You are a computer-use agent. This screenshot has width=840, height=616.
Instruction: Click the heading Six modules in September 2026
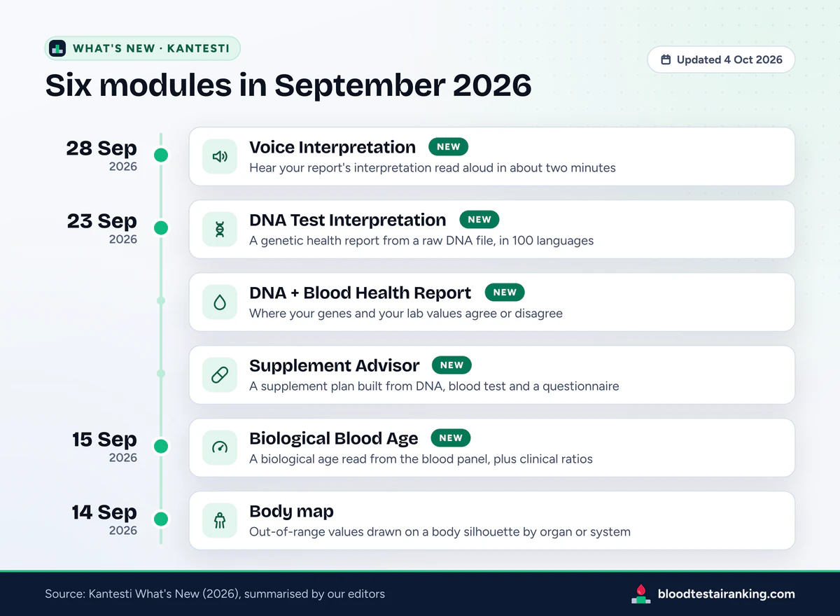point(288,85)
